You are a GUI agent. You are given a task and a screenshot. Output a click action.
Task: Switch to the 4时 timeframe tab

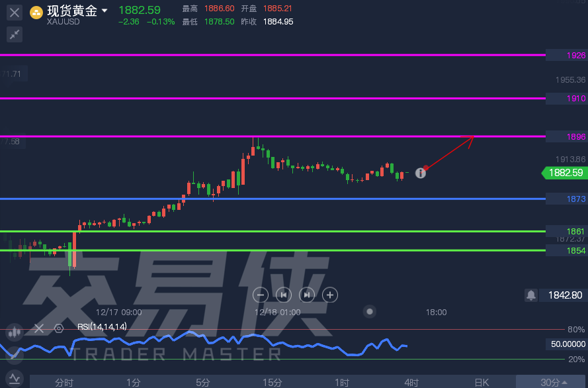tap(411, 382)
